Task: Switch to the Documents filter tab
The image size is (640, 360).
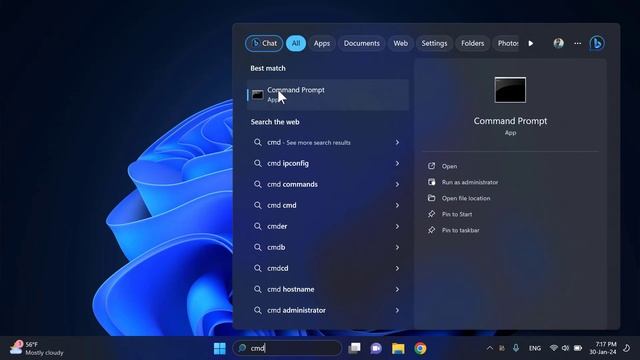Action: (x=361, y=43)
